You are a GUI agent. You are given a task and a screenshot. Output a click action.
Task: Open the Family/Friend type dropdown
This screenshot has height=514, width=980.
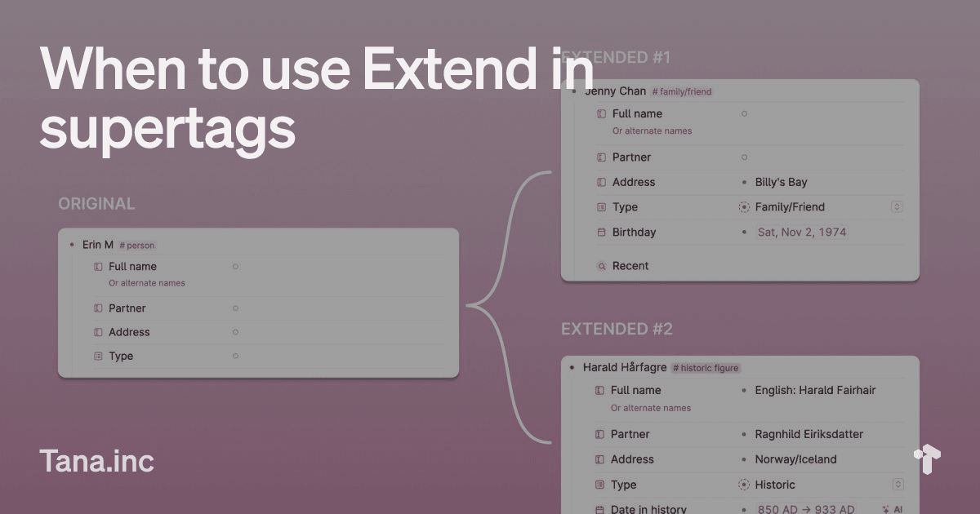coord(897,207)
